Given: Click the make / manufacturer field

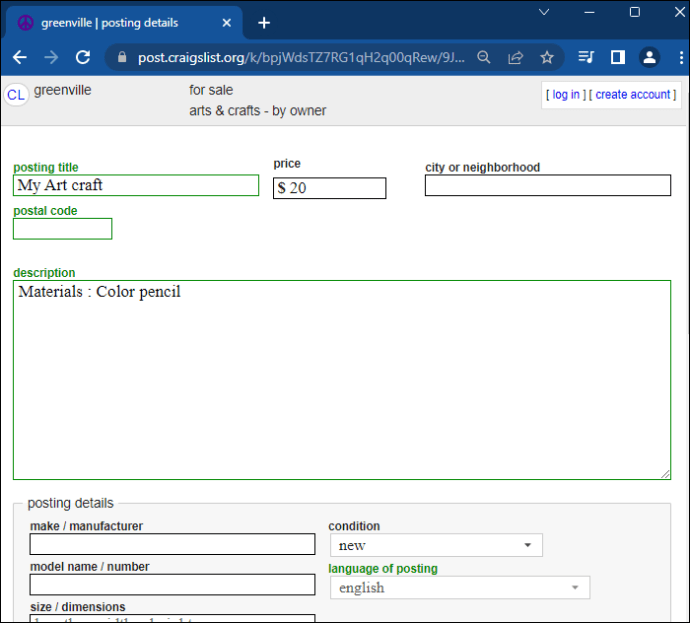Looking at the screenshot, I should 172,544.
